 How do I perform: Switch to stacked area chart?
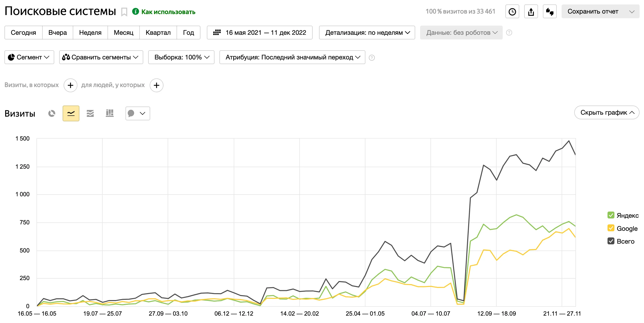tap(90, 113)
